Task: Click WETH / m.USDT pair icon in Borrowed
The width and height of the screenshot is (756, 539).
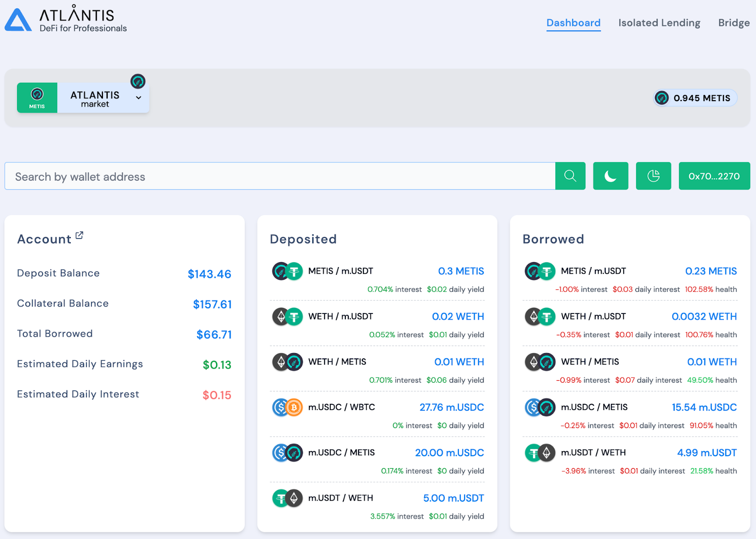Action: click(x=540, y=317)
